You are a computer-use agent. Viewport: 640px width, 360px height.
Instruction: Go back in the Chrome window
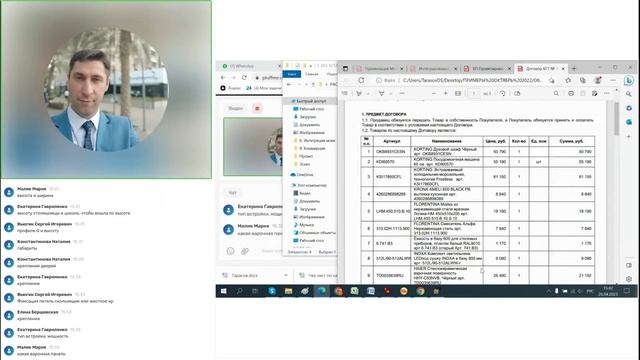[x=223, y=77]
